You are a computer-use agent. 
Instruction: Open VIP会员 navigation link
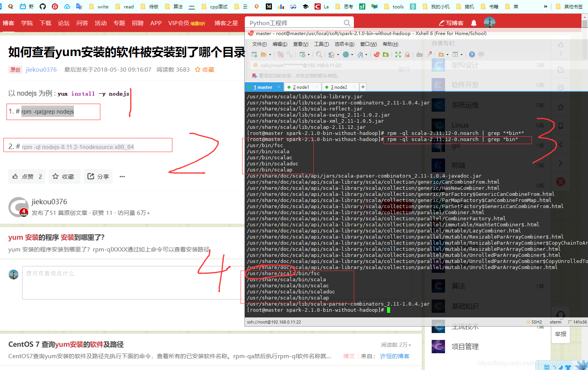click(186, 23)
